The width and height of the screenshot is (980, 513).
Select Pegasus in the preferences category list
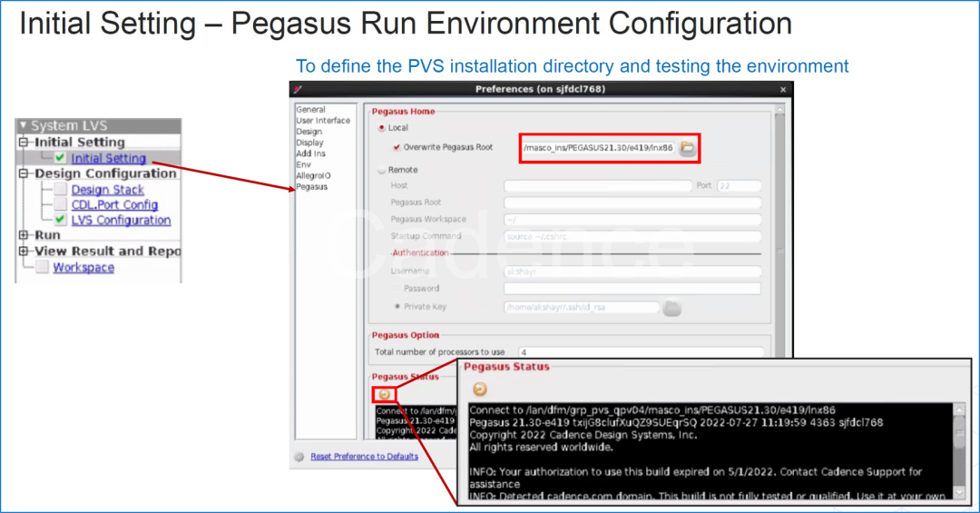(312, 187)
